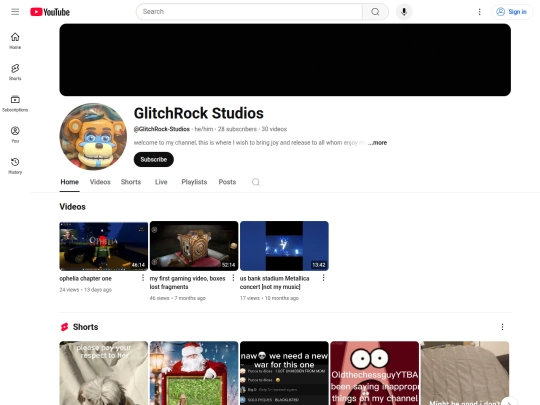Click 'us bank stadium Metallica concert' title
This screenshot has width=540, height=405.
click(274, 282)
